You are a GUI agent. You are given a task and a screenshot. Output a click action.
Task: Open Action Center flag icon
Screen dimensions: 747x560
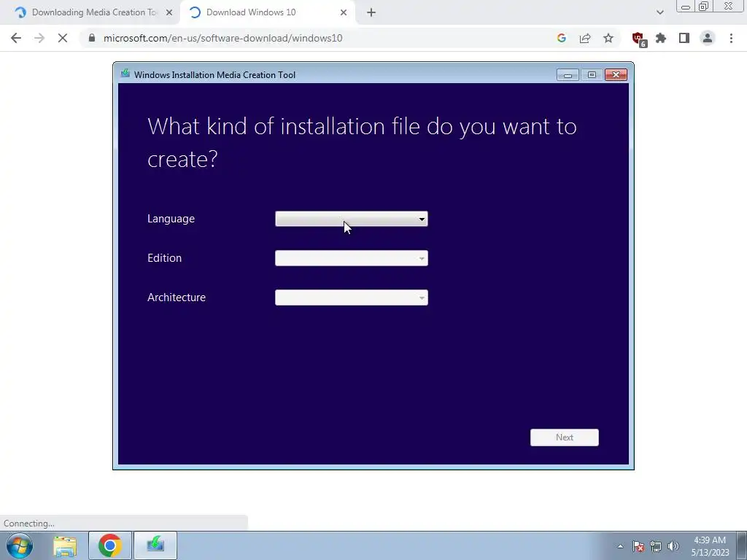(x=638, y=546)
